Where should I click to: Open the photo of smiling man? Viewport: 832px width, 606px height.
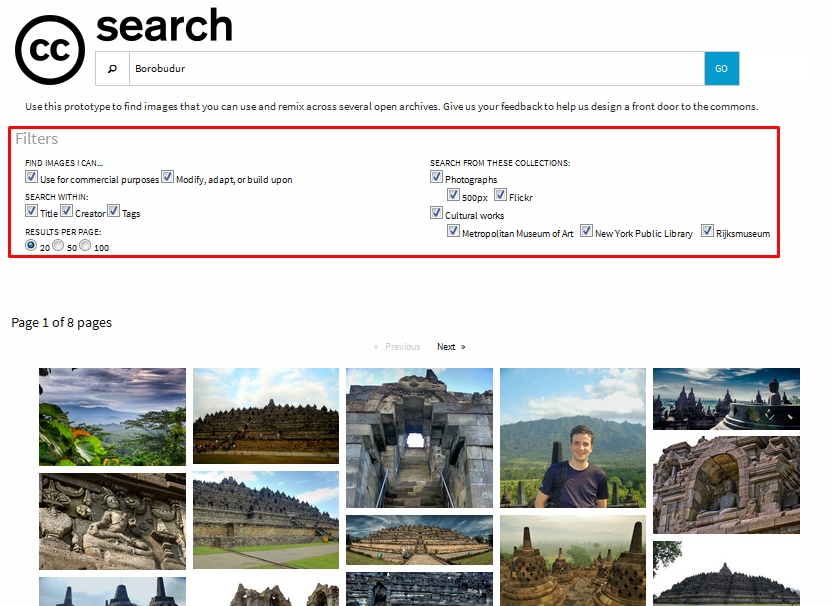tap(573, 437)
